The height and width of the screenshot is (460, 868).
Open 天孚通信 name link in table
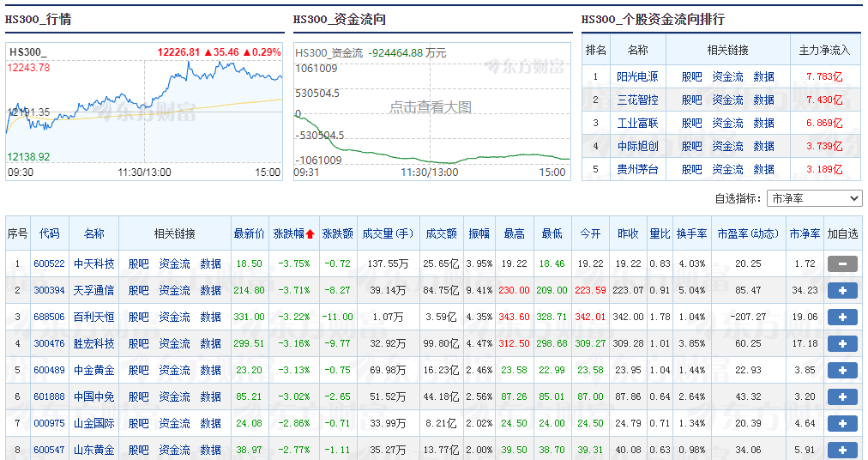click(94, 290)
